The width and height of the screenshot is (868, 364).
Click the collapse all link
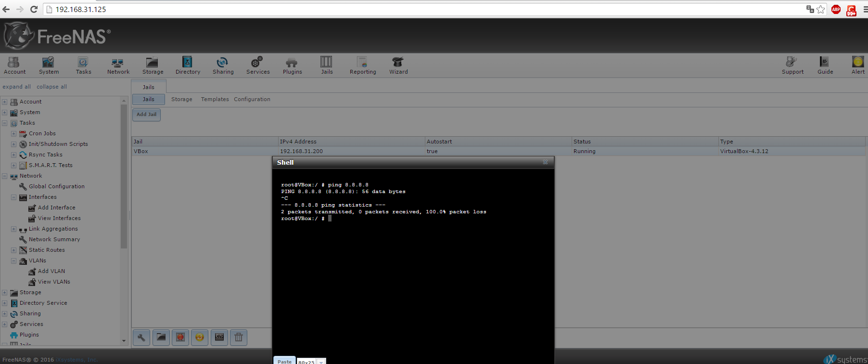tap(51, 87)
